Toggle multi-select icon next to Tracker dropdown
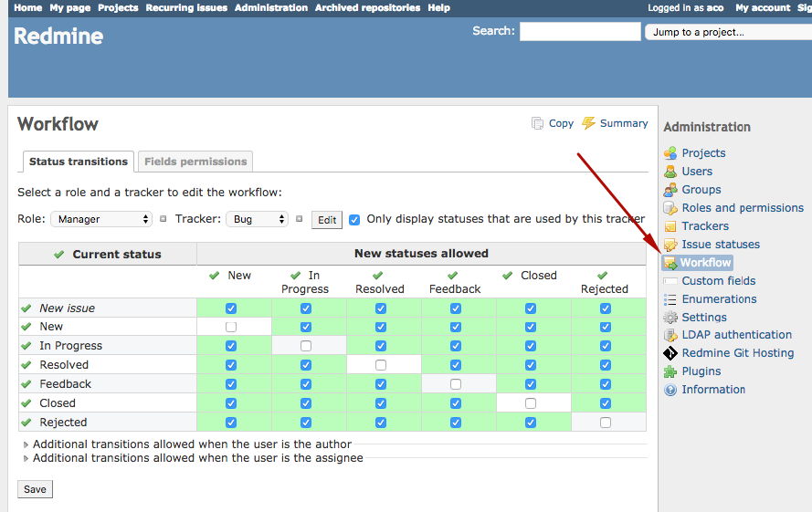 [x=299, y=219]
